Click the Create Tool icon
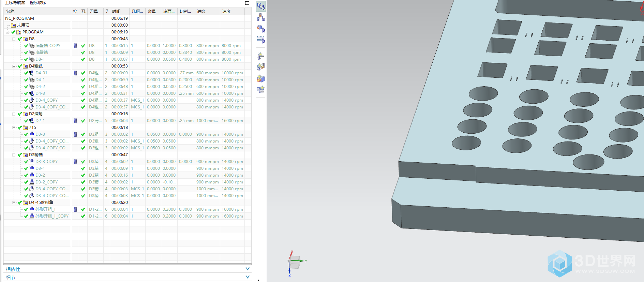Viewport: 644px width, 282px height. [x=261, y=67]
